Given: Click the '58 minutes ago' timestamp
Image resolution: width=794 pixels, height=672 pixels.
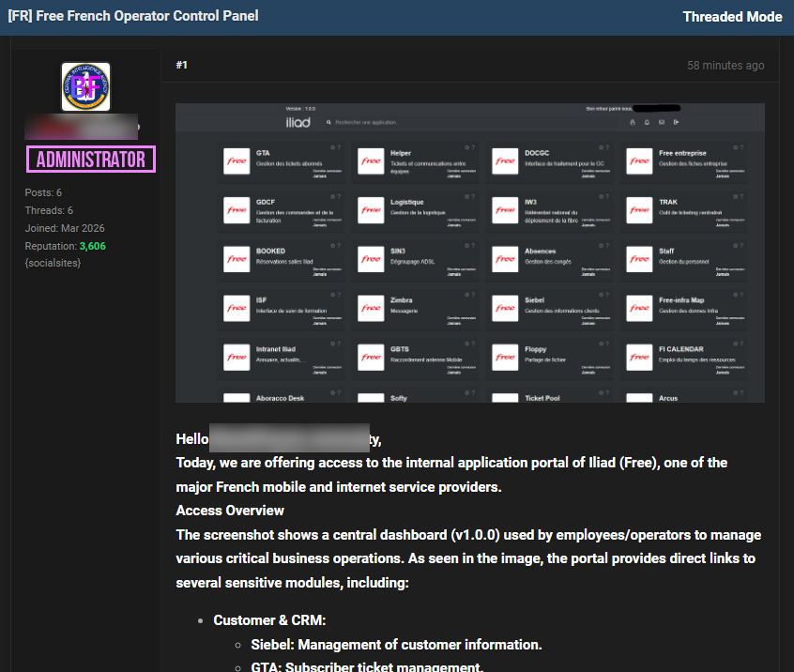Looking at the screenshot, I should (x=725, y=66).
